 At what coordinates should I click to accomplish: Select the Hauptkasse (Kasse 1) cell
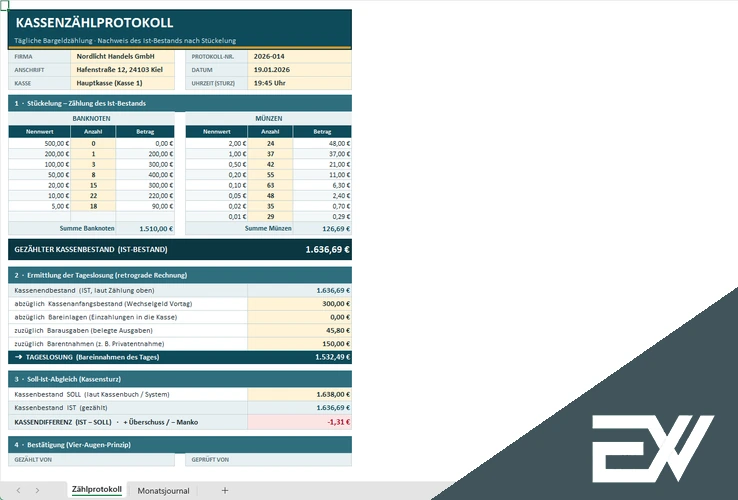point(122,83)
